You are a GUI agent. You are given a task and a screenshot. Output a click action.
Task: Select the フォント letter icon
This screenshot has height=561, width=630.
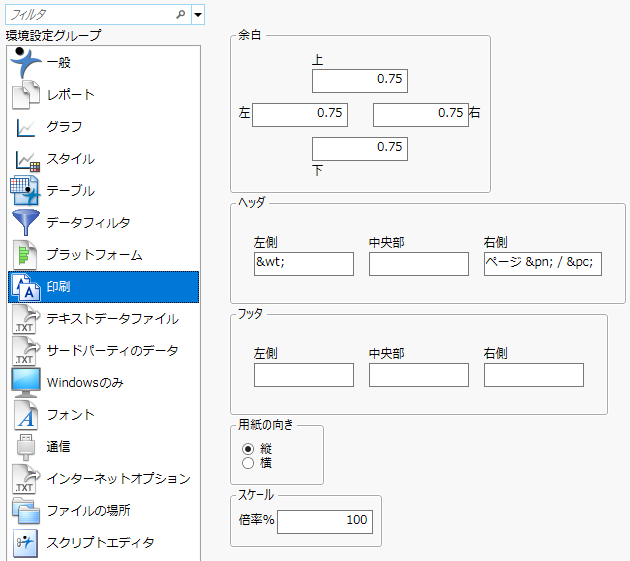[x=25, y=414]
